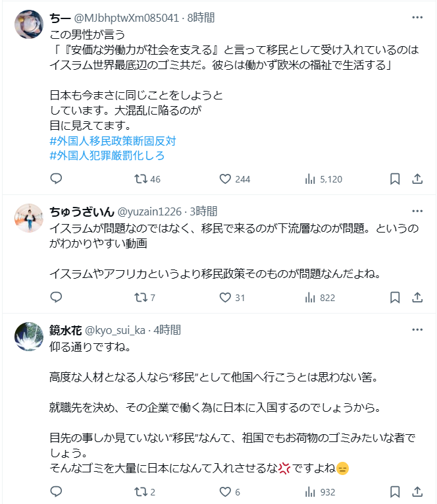Reply to ちゅうざいん's tweet
Image resolution: width=437 pixels, height=504 pixels.
pos(56,297)
